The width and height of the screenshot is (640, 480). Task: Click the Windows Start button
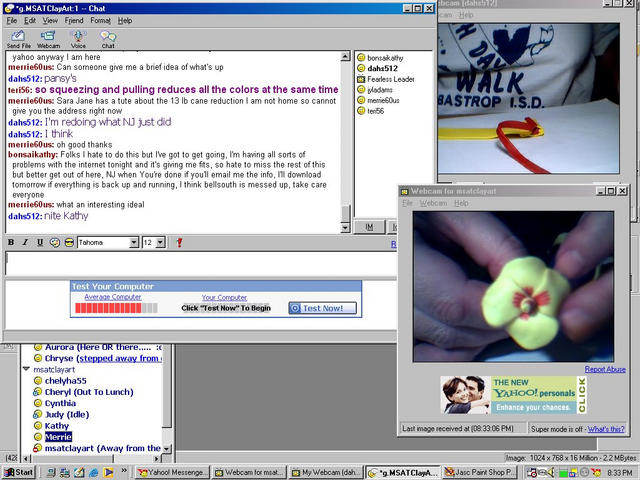[x=19, y=472]
